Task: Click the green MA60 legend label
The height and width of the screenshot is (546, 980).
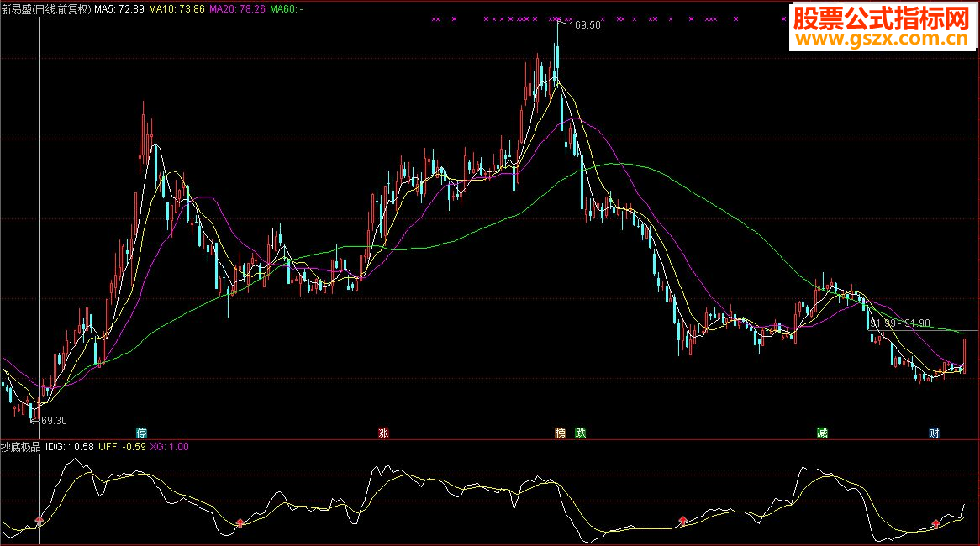Action: click(287, 9)
